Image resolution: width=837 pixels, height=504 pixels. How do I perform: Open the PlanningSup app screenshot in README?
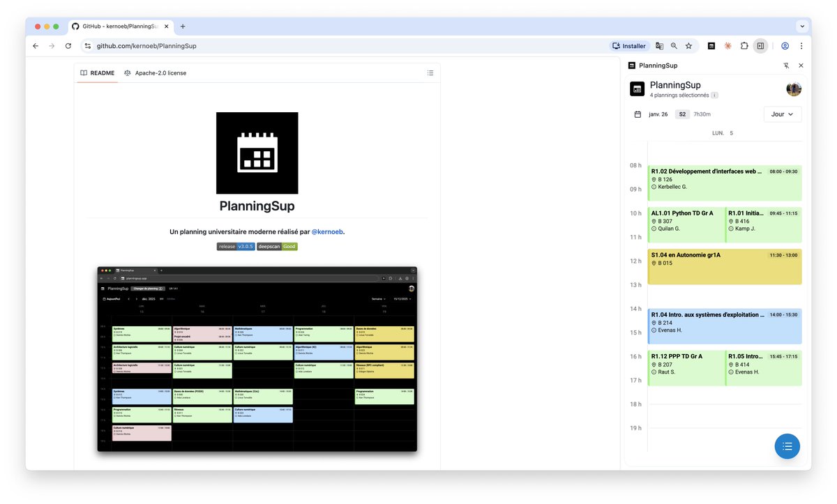coord(257,359)
